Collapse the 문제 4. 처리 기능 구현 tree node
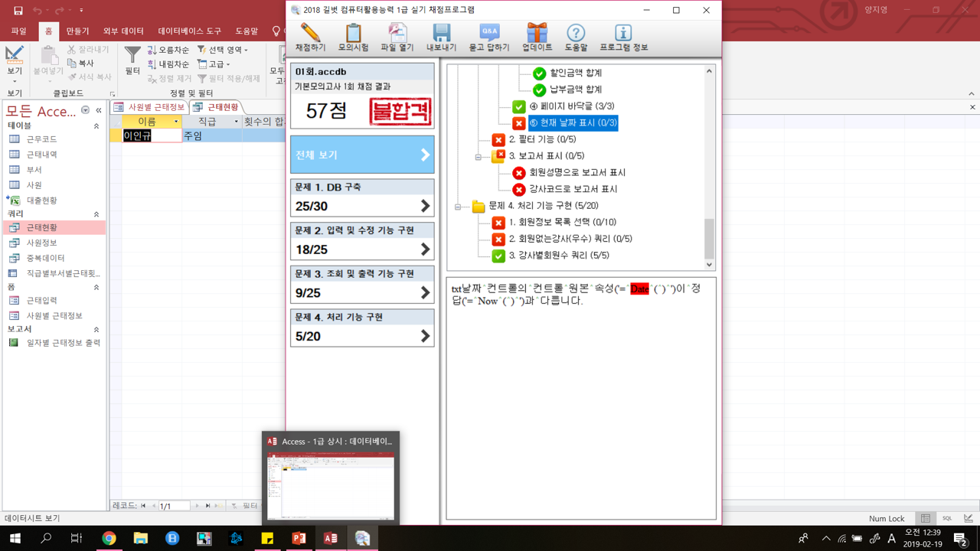The width and height of the screenshot is (980, 551). 458,207
